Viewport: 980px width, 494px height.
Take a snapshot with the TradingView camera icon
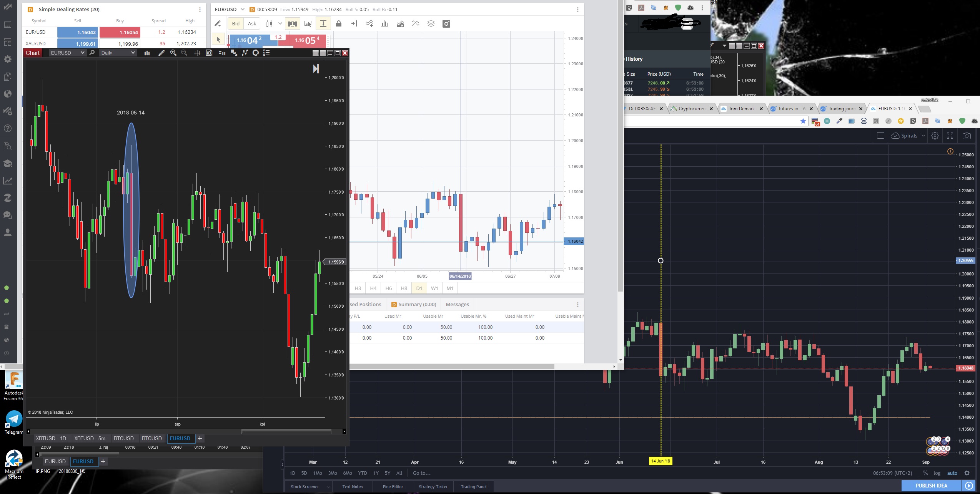(967, 136)
